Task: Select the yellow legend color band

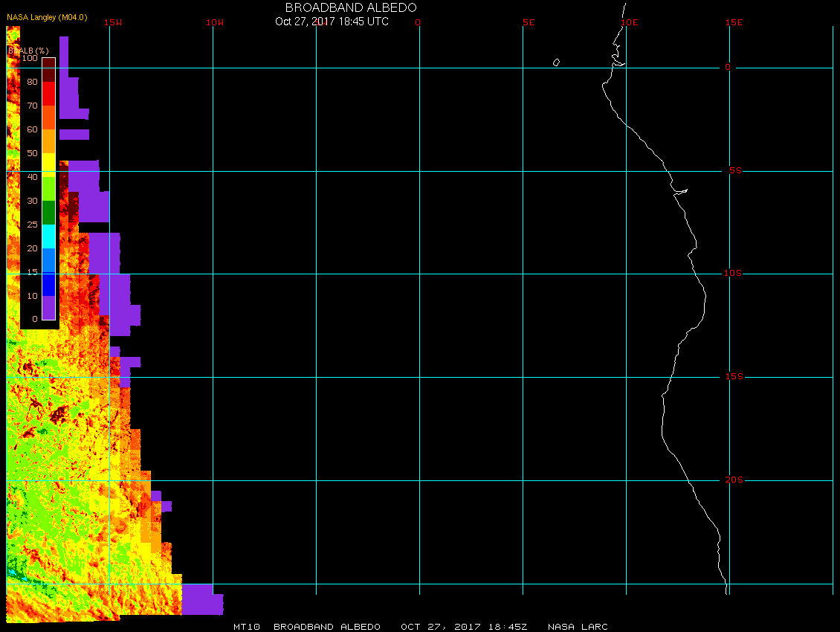Action: (48, 165)
